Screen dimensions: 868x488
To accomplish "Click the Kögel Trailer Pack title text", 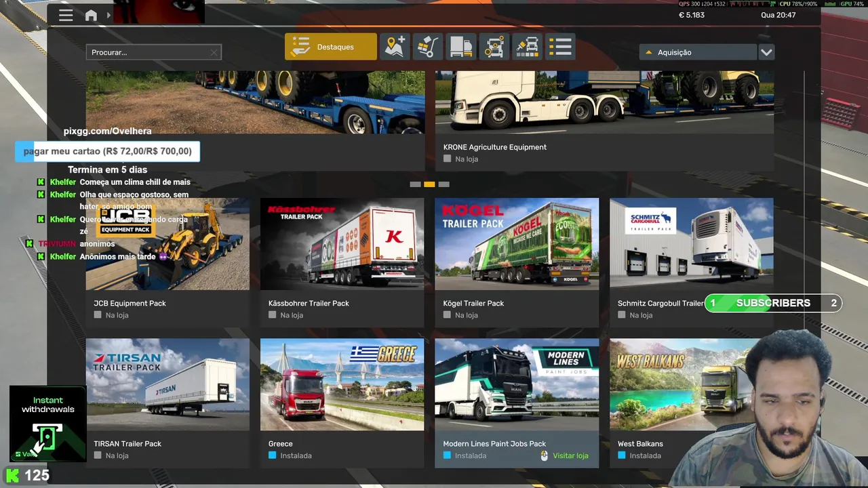I will (473, 303).
